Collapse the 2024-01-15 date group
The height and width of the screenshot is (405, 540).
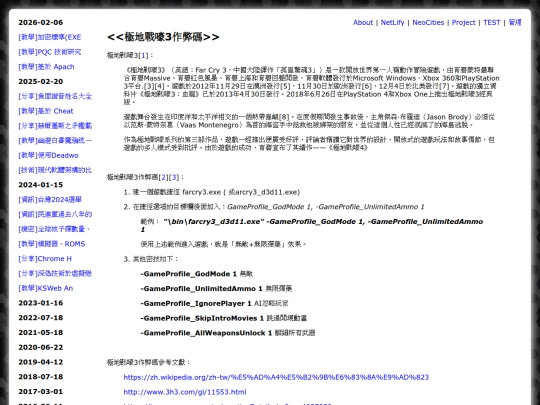pos(41,185)
